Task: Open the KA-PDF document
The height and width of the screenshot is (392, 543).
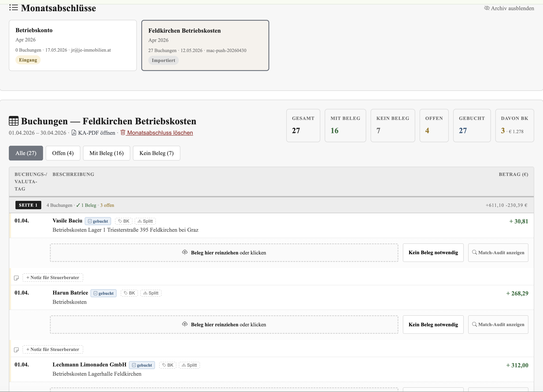Action: click(x=93, y=133)
